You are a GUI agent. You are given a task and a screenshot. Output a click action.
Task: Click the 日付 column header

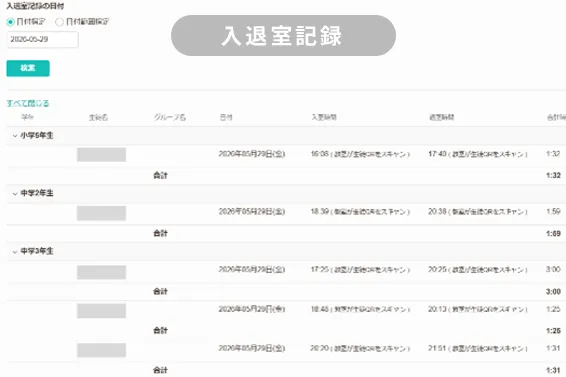[226, 117]
